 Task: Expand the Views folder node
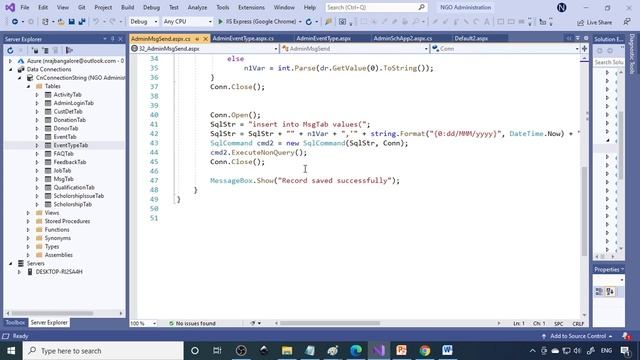[x=28, y=213]
